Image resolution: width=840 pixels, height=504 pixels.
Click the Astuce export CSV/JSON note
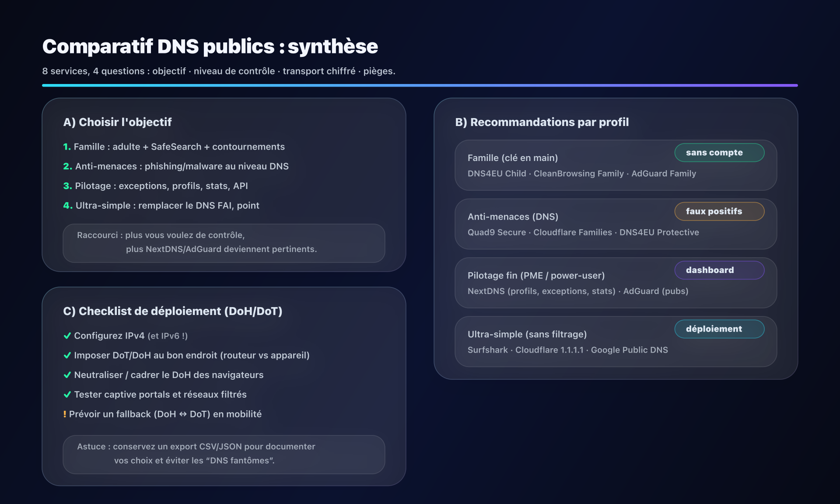(224, 454)
